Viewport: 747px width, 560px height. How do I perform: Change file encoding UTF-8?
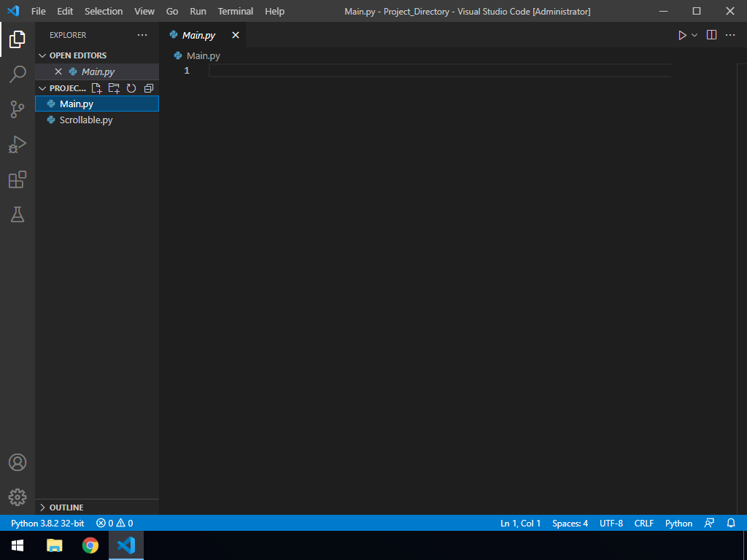611,523
